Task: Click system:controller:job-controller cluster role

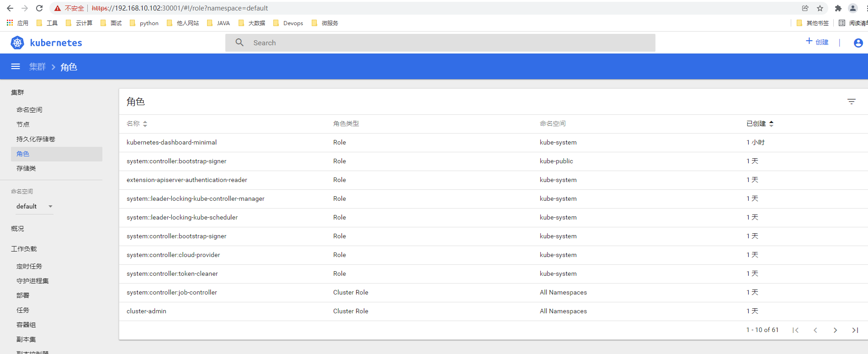Action: 172,292
